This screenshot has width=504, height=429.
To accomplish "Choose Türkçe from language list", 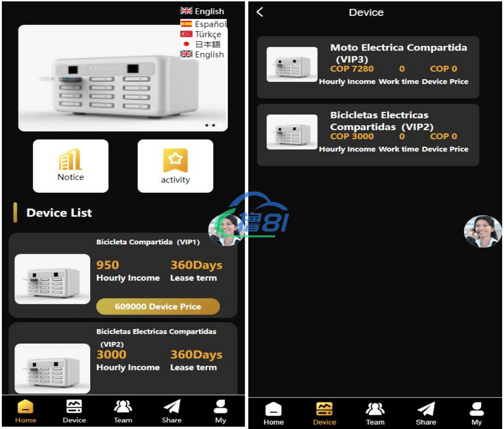I will [202, 34].
